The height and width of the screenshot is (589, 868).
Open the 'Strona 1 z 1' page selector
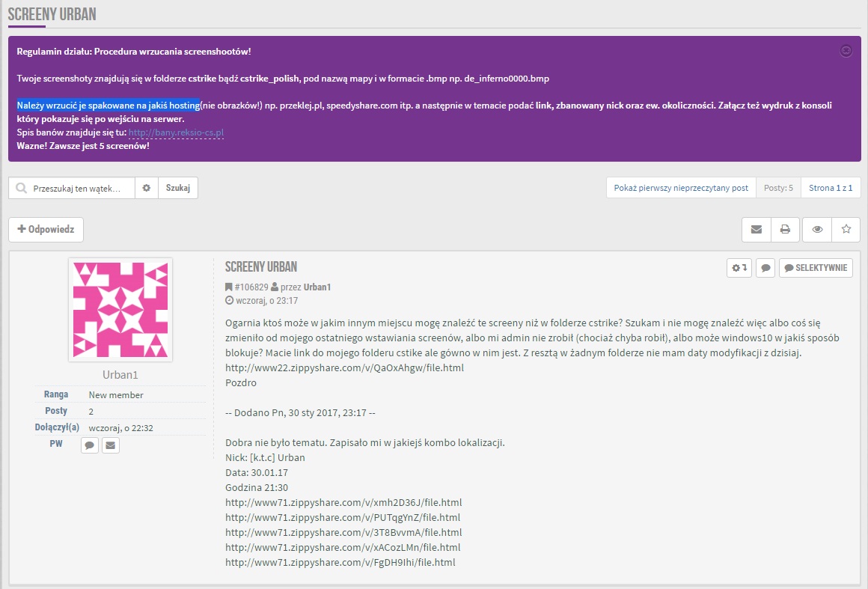click(831, 188)
